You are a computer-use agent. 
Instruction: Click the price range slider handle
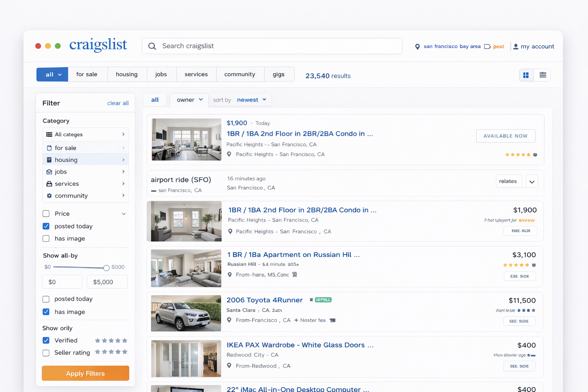point(106,268)
